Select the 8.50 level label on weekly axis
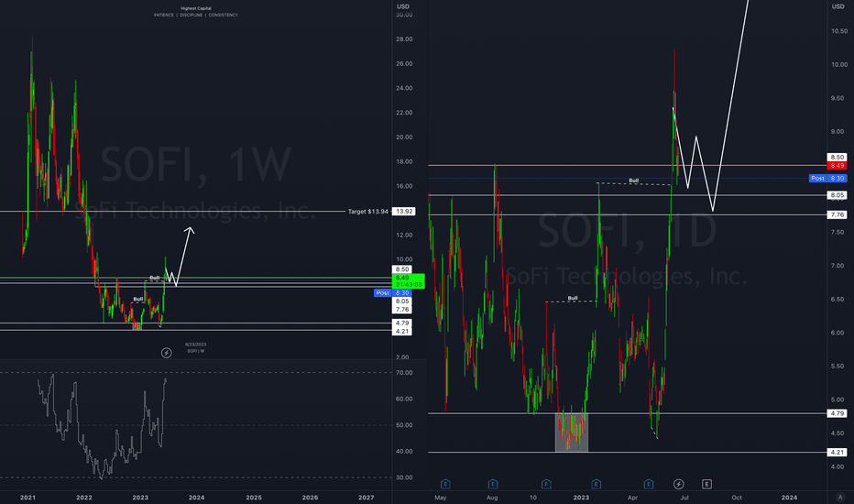The width and height of the screenshot is (854, 504). pyautogui.click(x=402, y=269)
